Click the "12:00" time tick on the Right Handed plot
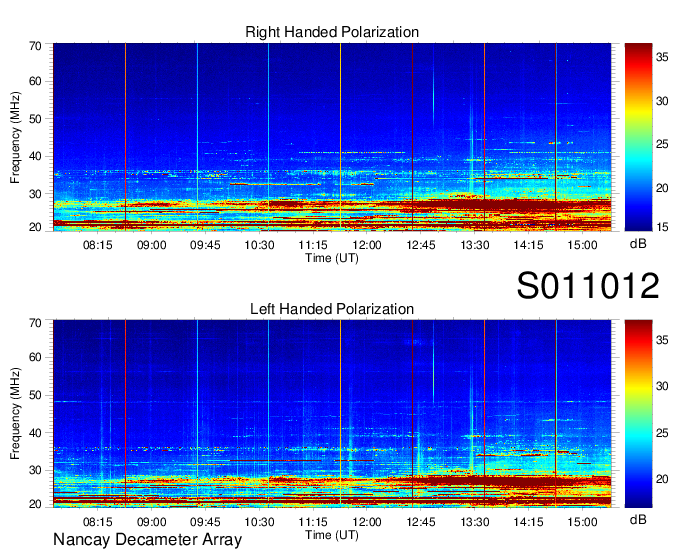The height and width of the screenshot is (552, 680). 367,245
